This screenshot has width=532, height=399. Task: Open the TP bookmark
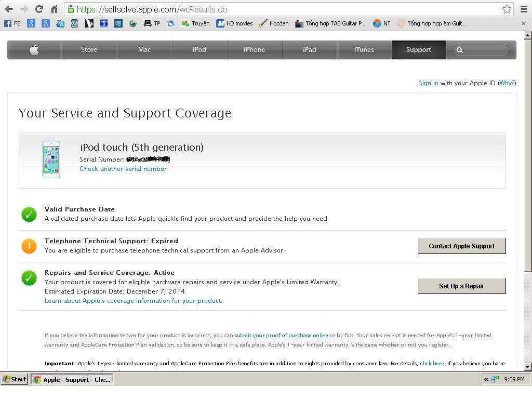point(152,23)
